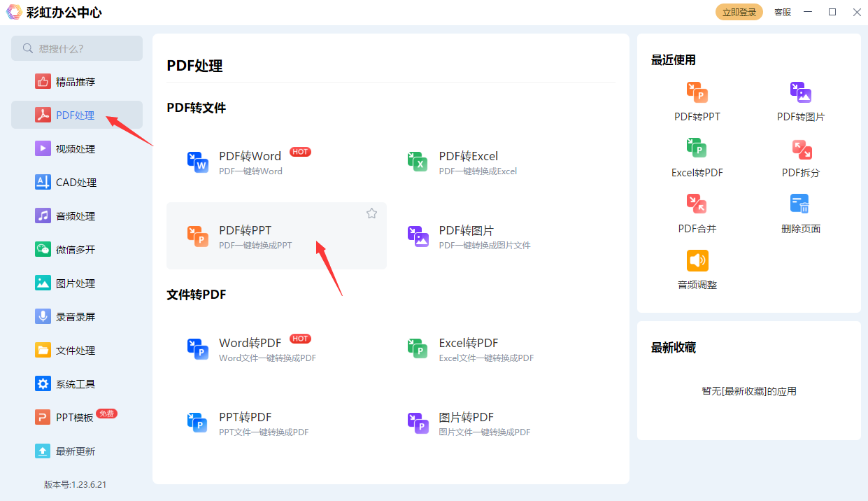Open 录音录屏 sidebar item
The width and height of the screenshot is (868, 501).
tap(77, 316)
